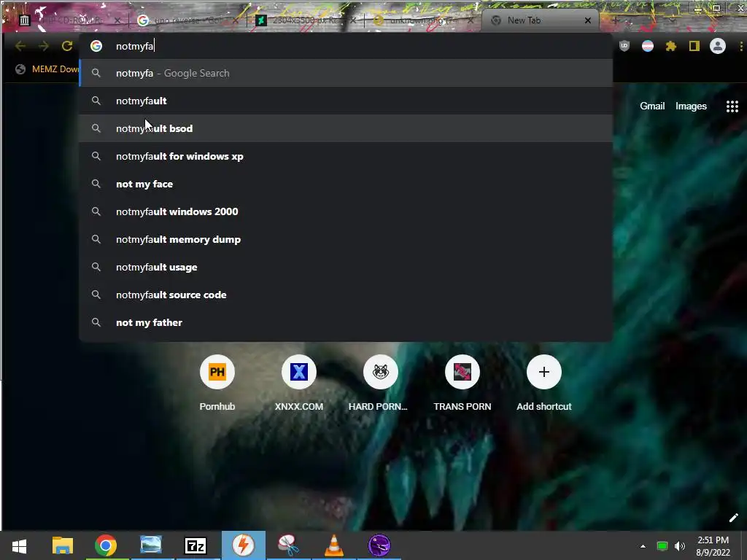The image size is (747, 560).
Task: Select 'notmyfa - Google Search' suggestion
Action: click(x=346, y=73)
